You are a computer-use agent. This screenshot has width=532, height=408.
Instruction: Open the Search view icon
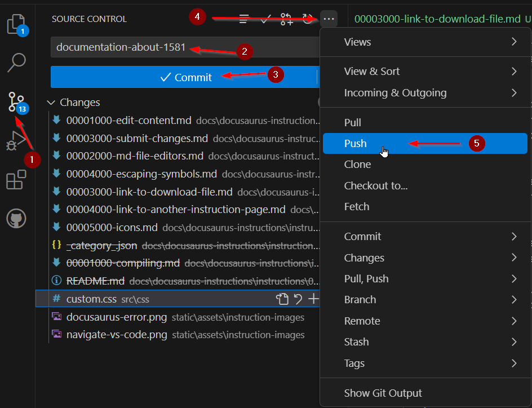16,63
